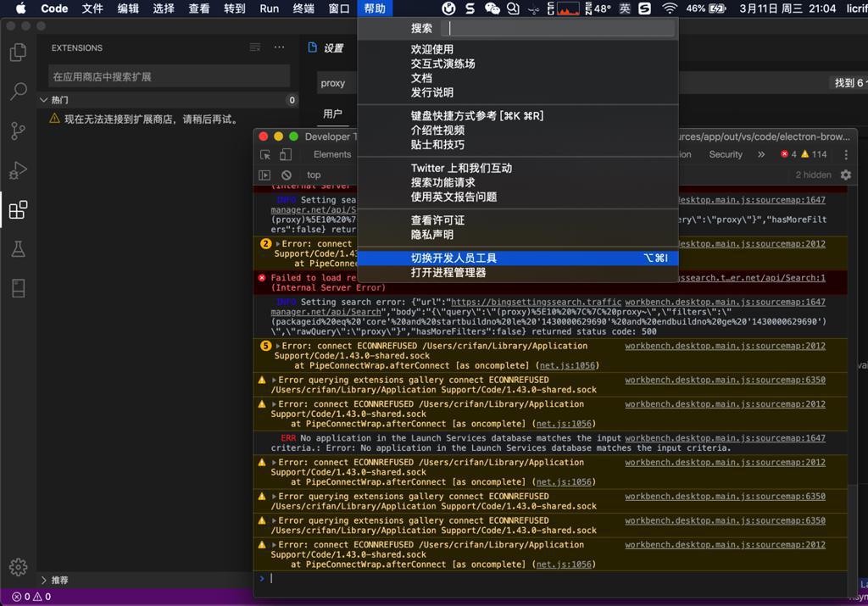
Task: Choose 贴士和技巧 from Help menu
Action: (x=518, y=144)
